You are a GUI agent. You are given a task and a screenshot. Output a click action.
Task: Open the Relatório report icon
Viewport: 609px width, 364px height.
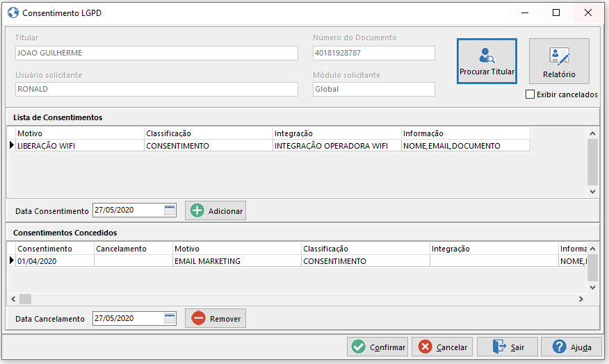coord(559,56)
